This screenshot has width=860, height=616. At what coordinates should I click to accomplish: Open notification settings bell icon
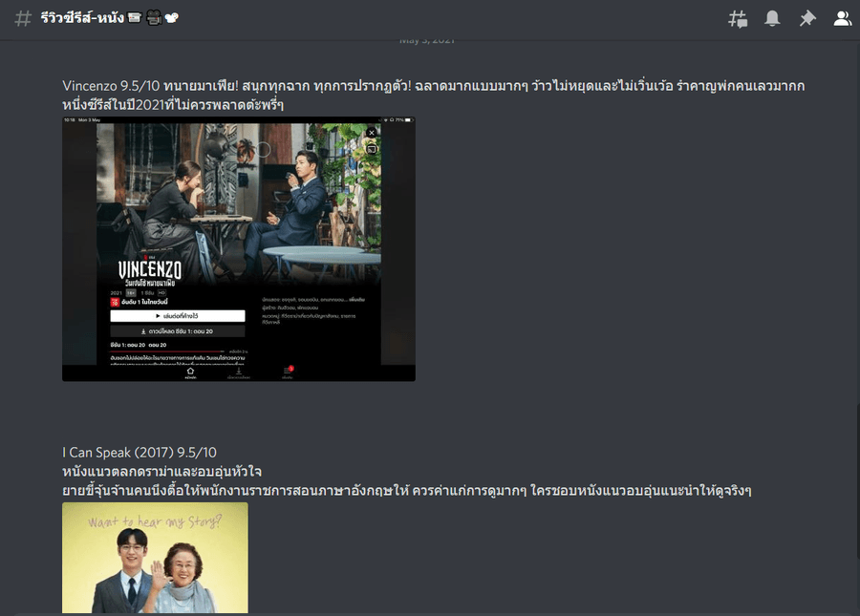(772, 18)
